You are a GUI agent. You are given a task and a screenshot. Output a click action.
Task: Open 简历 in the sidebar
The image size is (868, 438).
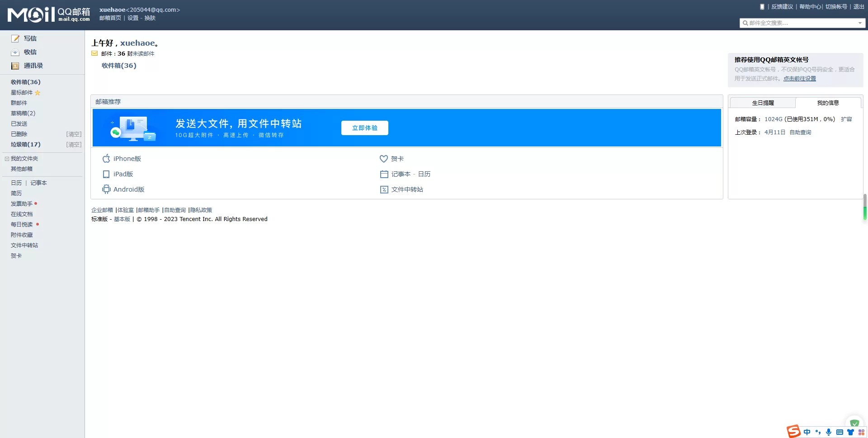[x=16, y=193]
